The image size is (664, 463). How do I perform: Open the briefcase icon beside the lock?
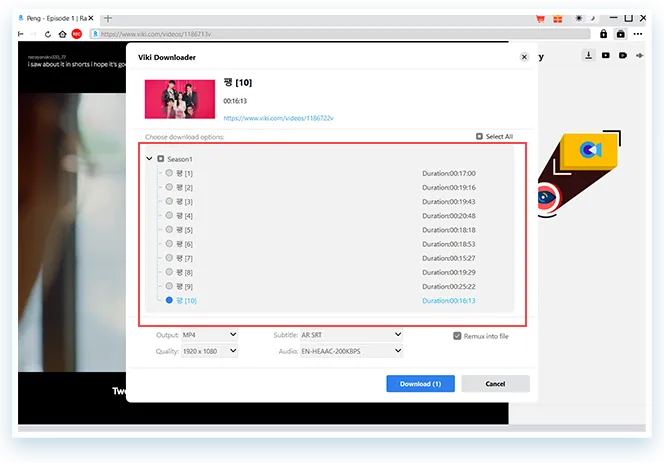click(x=620, y=34)
